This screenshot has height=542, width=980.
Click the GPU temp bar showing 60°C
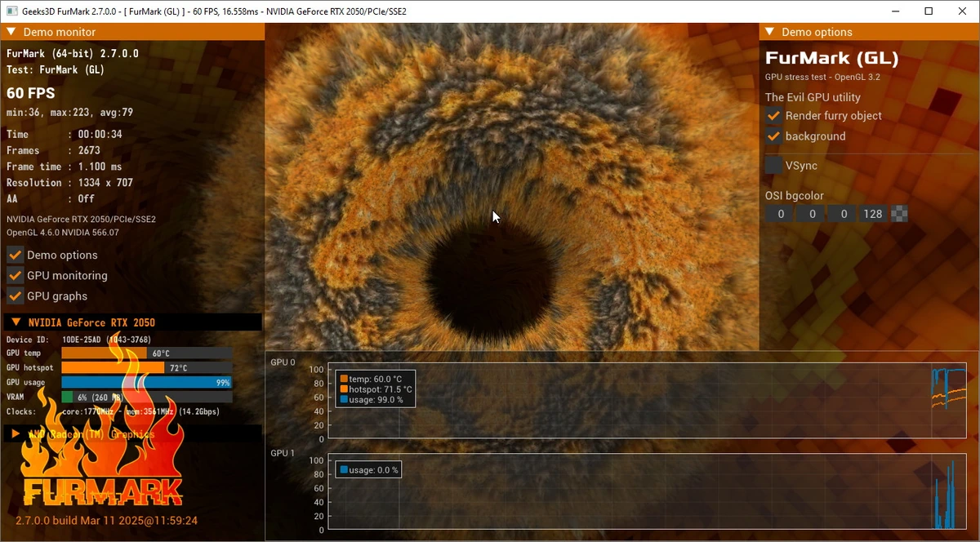click(147, 353)
